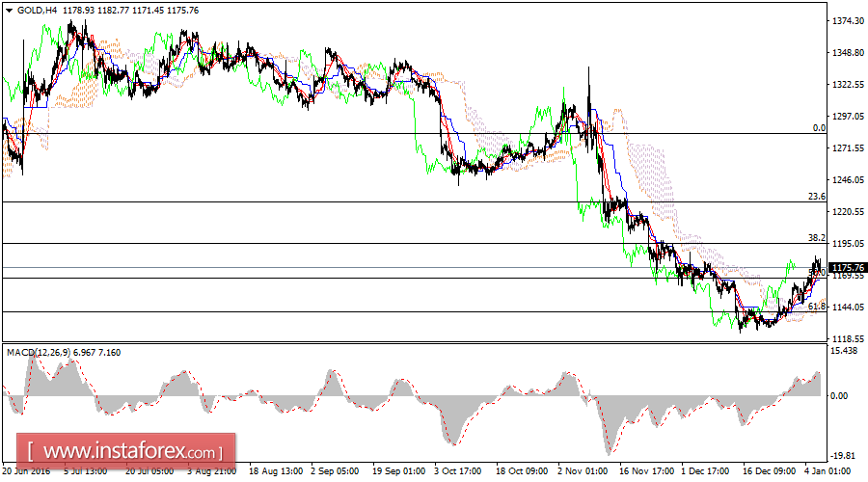Image resolution: width=868 pixels, height=482 pixels.
Task: Select the 3 Aug 21:00 time label
Action: pos(211,471)
